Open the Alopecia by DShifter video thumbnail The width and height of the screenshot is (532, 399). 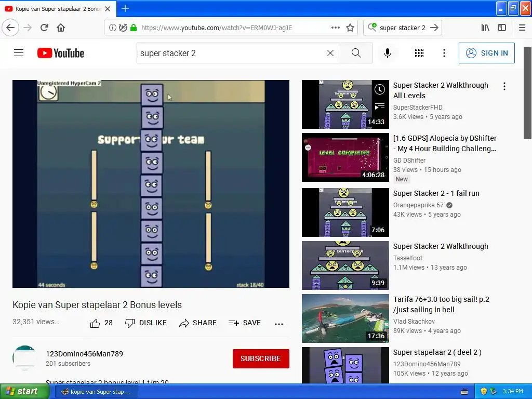[345, 157]
